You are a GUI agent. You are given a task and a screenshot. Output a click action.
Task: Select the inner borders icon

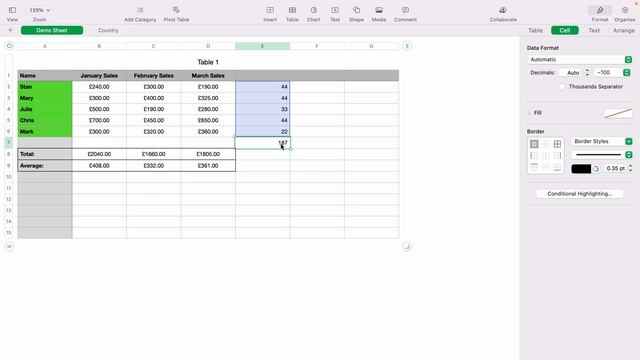click(x=546, y=144)
